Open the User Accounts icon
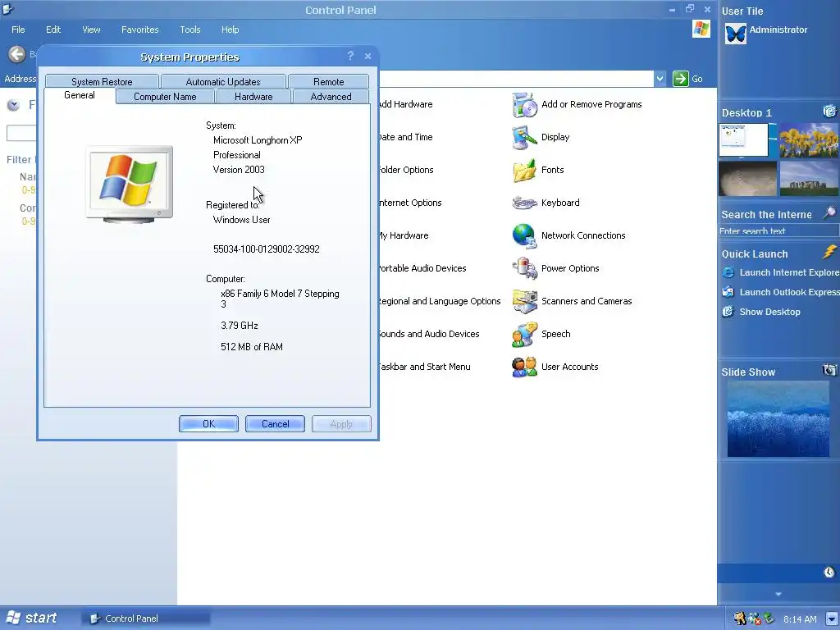This screenshot has width=840, height=630. (524, 367)
